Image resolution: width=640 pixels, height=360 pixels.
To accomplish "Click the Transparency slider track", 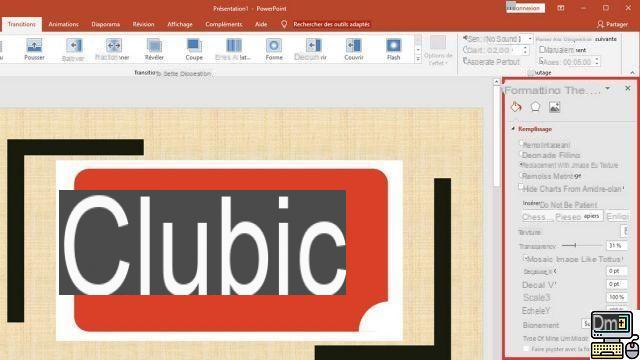I will click(x=581, y=246).
